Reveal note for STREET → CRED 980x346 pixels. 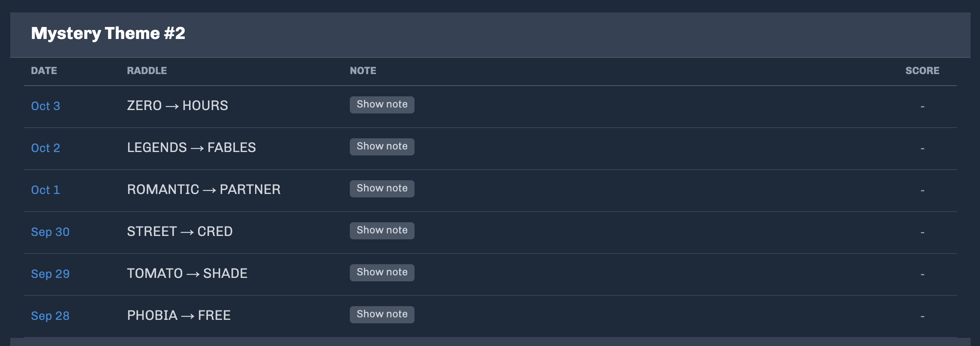(x=382, y=231)
